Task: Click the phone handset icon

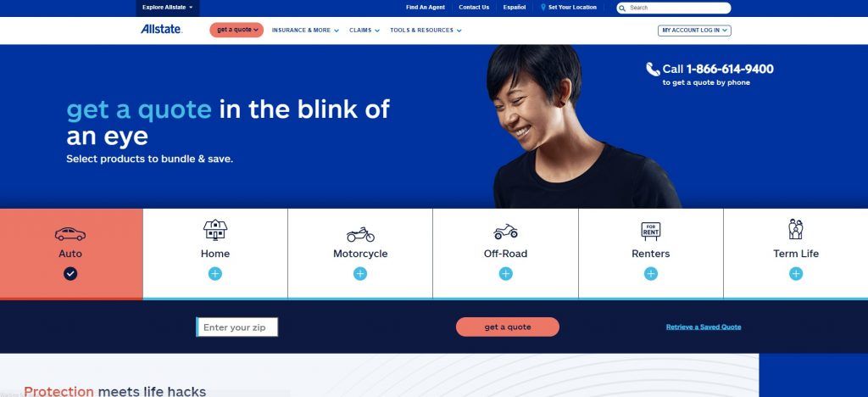Action: 653,70
